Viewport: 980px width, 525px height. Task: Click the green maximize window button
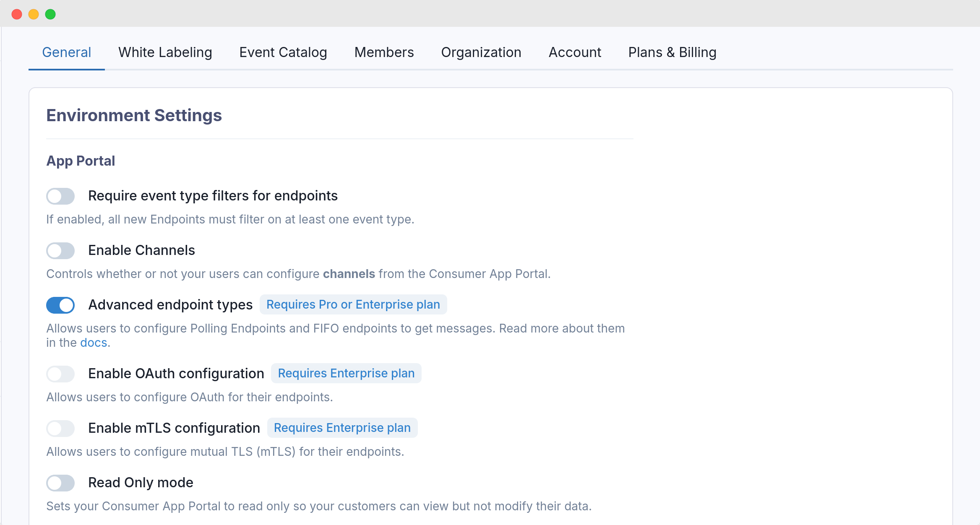(50, 14)
